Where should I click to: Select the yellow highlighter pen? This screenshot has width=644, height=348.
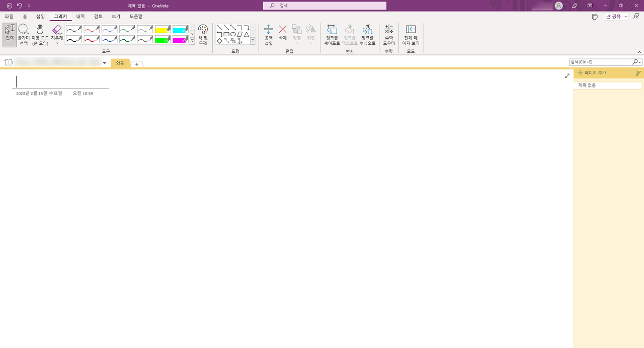tap(162, 30)
